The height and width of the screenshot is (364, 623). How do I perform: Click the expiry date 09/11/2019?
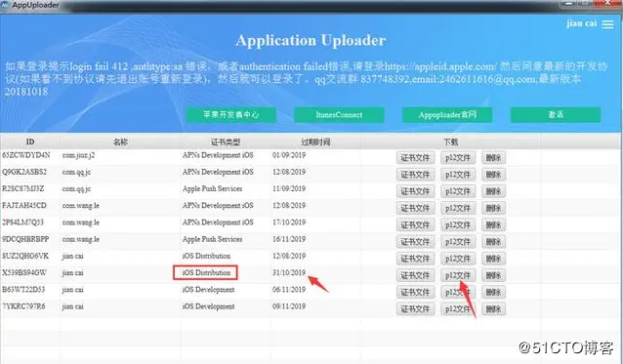pos(289,306)
